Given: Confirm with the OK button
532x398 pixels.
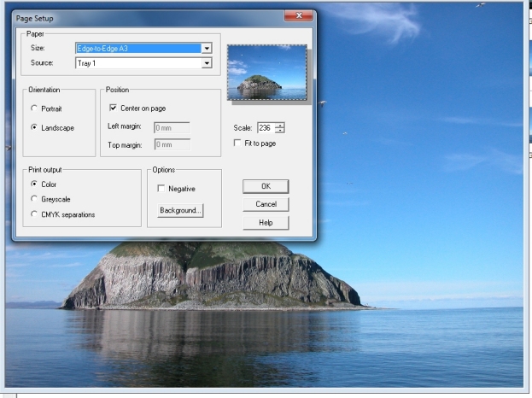Looking at the screenshot, I should [266, 186].
